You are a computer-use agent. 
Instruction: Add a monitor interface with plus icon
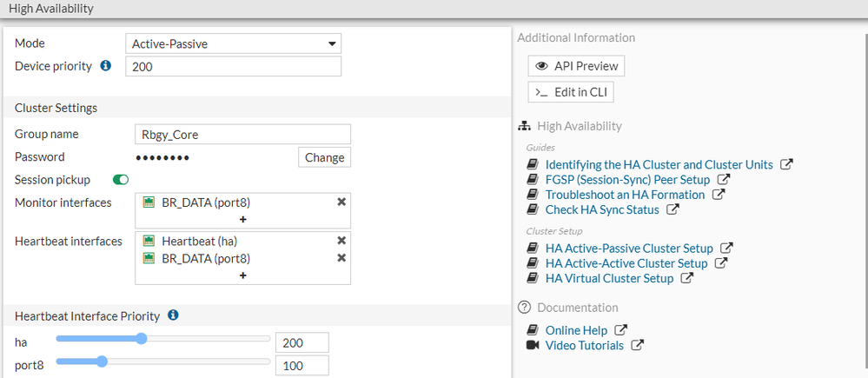click(x=242, y=220)
